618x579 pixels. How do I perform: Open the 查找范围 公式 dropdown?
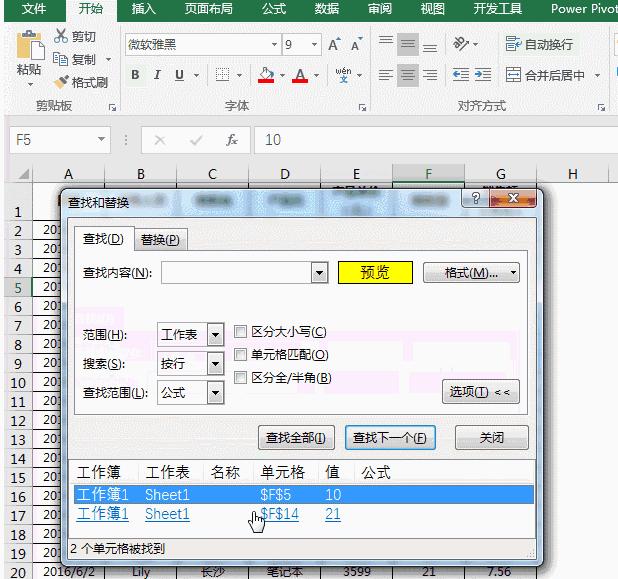pos(215,393)
